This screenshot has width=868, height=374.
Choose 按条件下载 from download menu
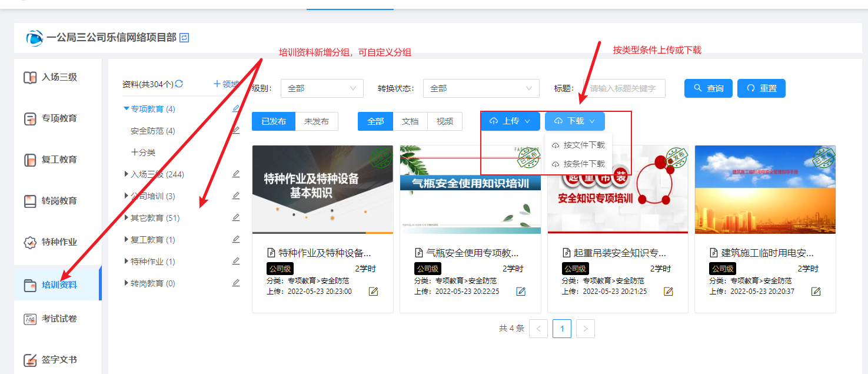[583, 164]
